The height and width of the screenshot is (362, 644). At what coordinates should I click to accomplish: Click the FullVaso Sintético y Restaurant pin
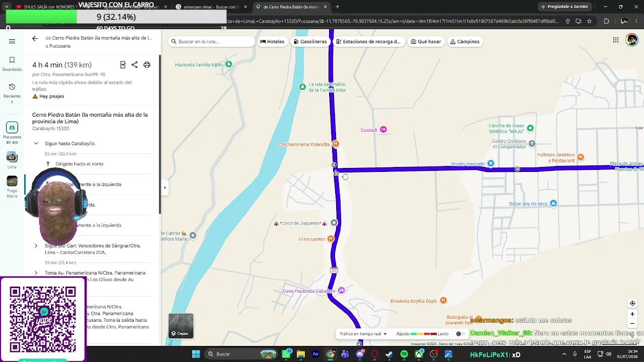click(581, 157)
